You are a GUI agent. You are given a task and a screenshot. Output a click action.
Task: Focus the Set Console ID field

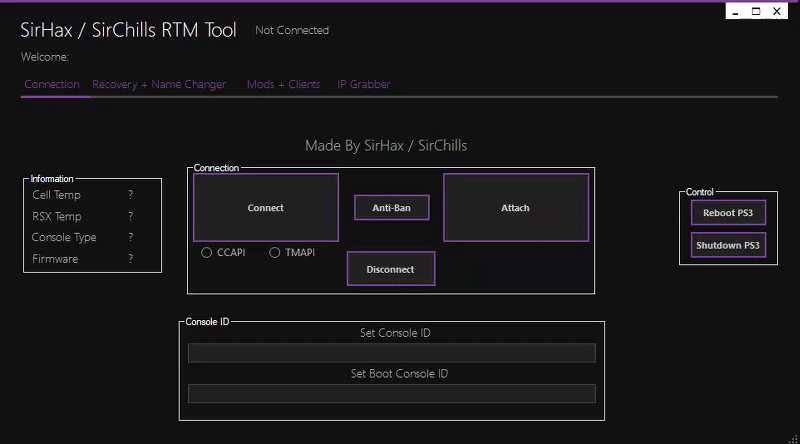(391, 353)
